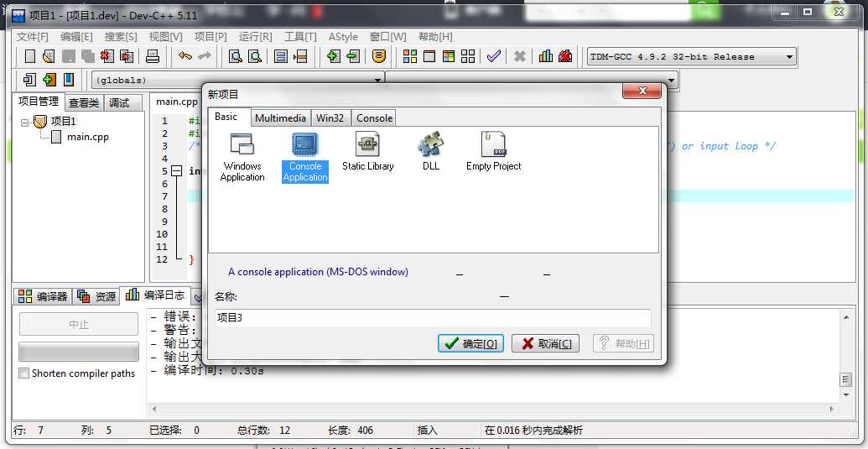The height and width of the screenshot is (449, 868).
Task: Click the Project Options toolbar icon
Action: point(378,56)
